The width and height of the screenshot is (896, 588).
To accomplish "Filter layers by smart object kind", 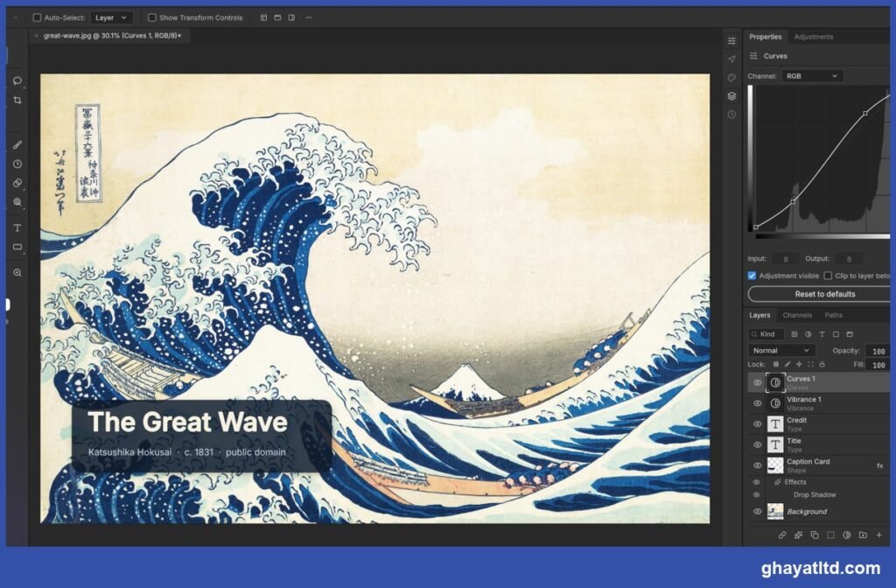I will [x=849, y=334].
